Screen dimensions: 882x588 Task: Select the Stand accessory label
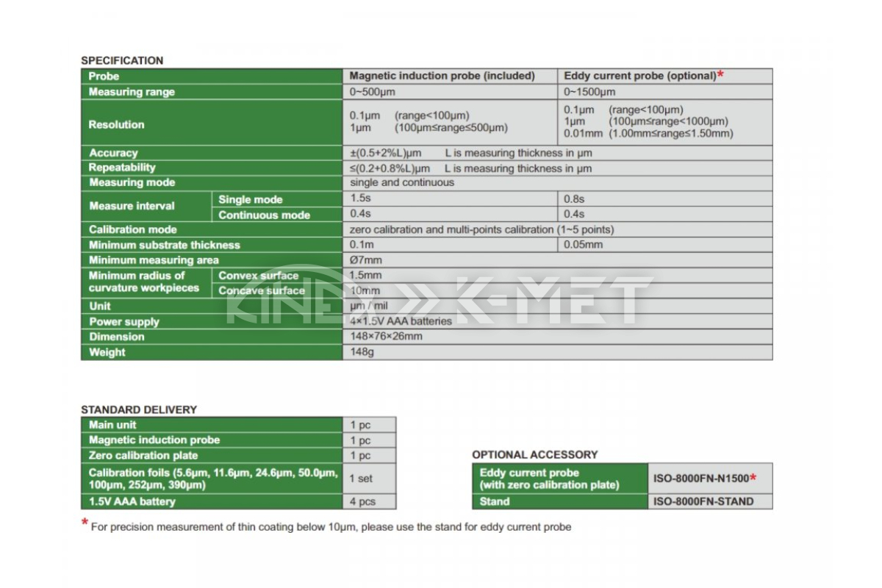559,502
